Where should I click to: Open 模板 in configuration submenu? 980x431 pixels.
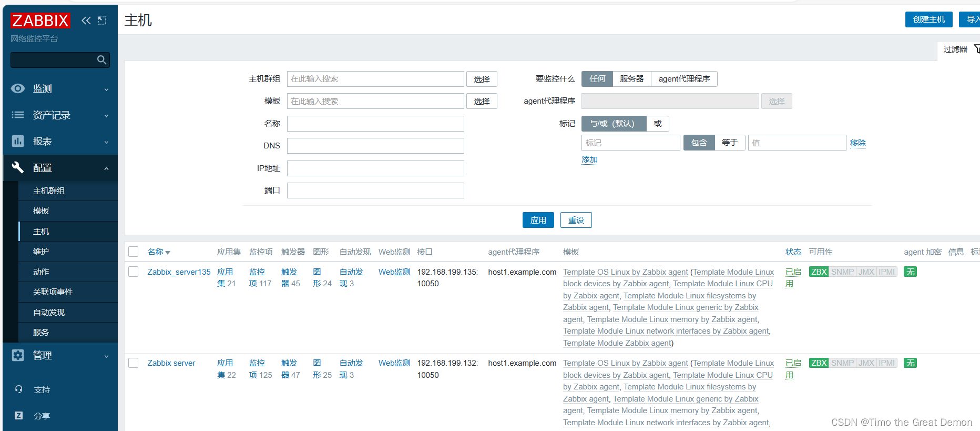pos(68,211)
